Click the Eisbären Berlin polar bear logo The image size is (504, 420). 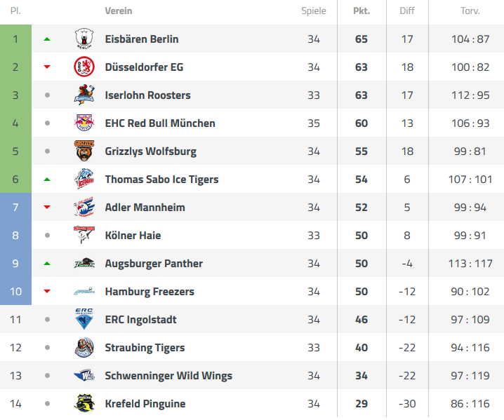pos(84,39)
